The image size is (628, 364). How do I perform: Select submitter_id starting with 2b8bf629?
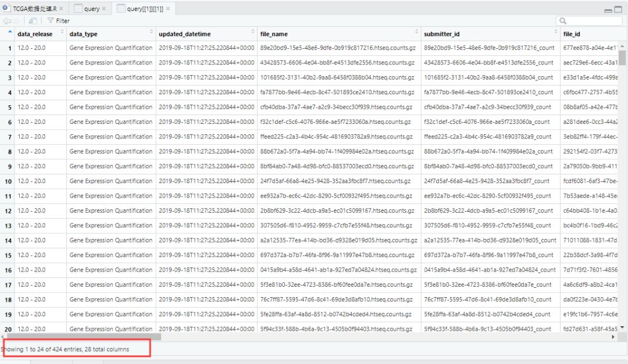(x=488, y=210)
